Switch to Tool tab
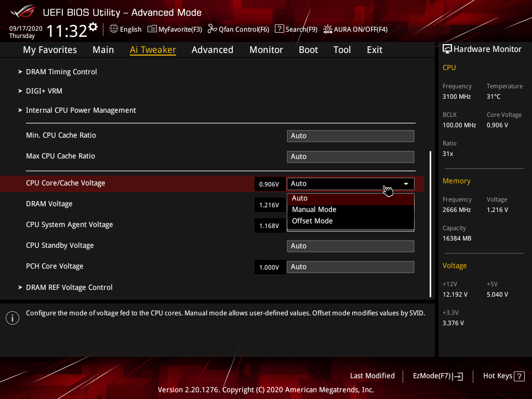Viewport: 532px width, 399px height. [x=342, y=50]
